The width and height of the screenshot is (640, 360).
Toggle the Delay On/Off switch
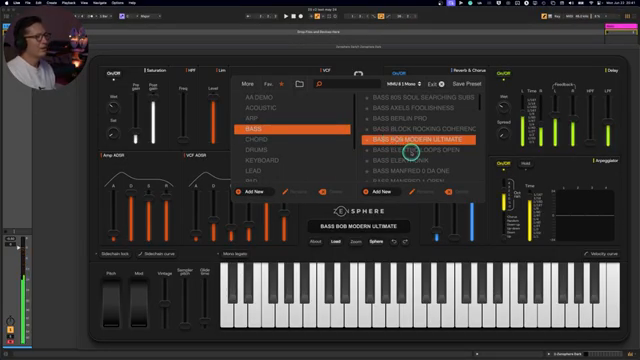click(x=503, y=73)
